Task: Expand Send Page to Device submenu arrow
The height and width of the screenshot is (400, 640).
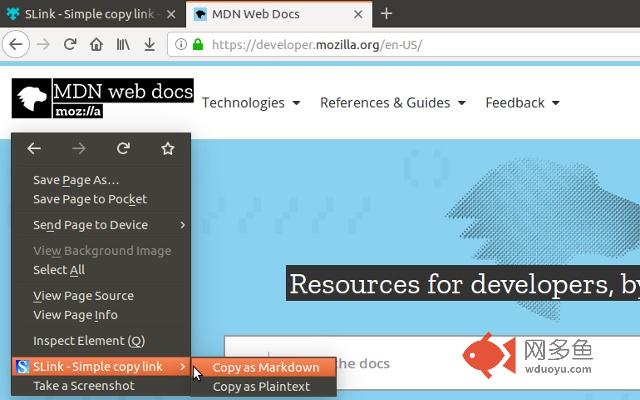Action: pos(182,225)
